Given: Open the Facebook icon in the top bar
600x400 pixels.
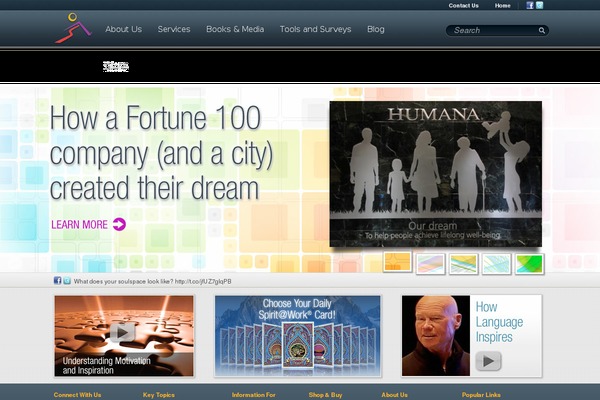Looking at the screenshot, I should 530,5.
